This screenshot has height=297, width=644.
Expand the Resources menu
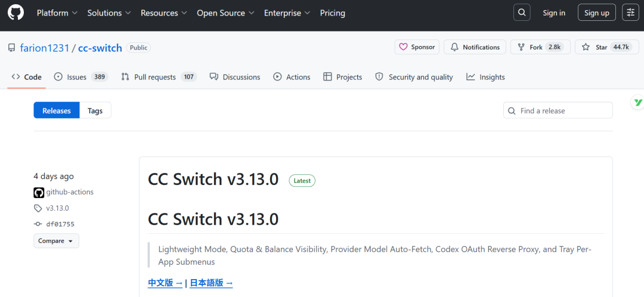click(164, 13)
